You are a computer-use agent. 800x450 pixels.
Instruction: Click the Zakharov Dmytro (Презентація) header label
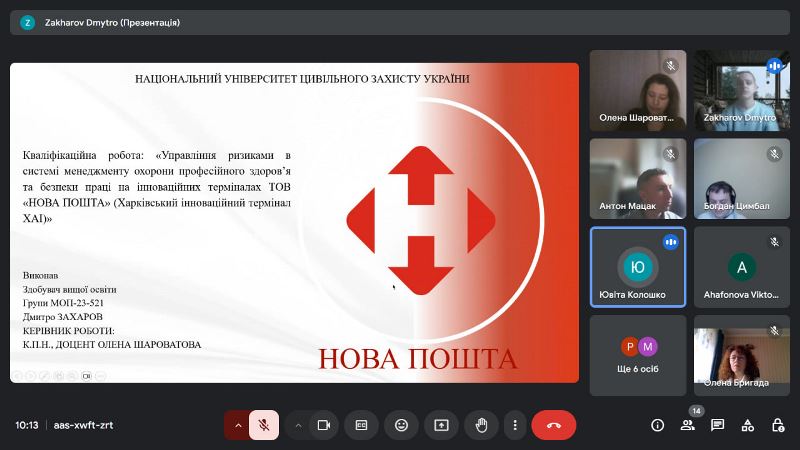[112, 22]
